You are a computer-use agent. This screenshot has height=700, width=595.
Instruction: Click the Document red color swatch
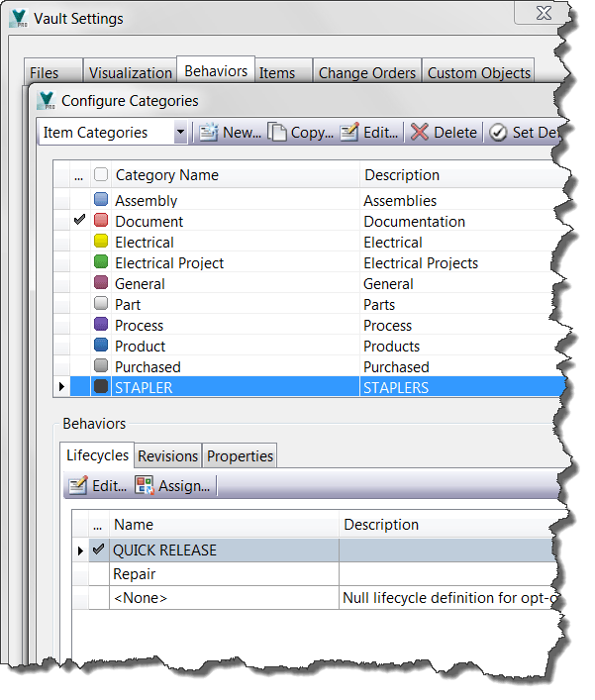(x=101, y=220)
